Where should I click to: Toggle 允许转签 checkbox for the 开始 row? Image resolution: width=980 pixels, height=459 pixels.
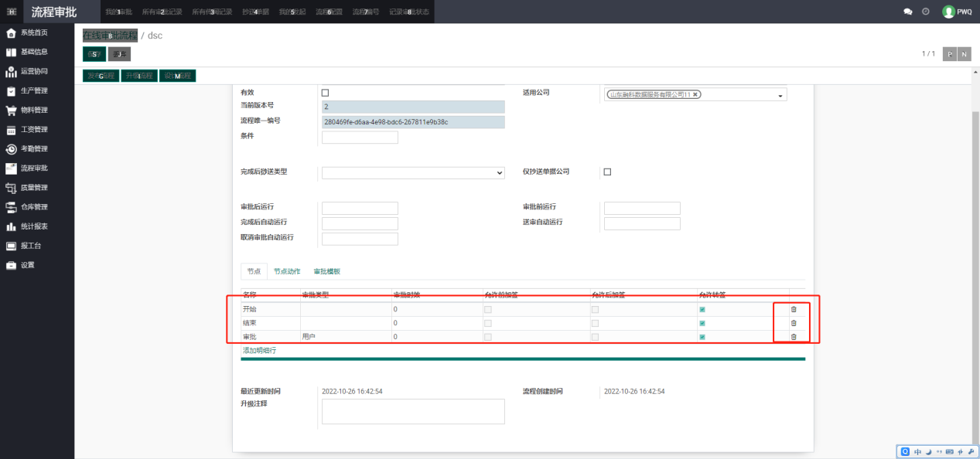coord(702,309)
